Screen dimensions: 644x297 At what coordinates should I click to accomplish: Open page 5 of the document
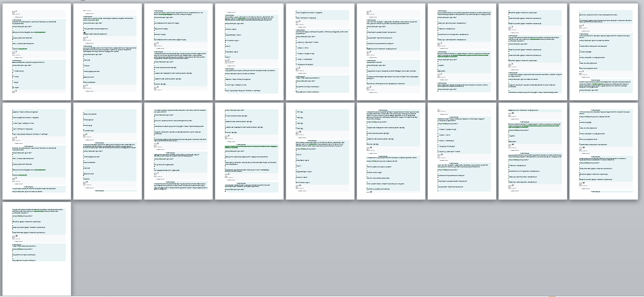click(x=320, y=52)
